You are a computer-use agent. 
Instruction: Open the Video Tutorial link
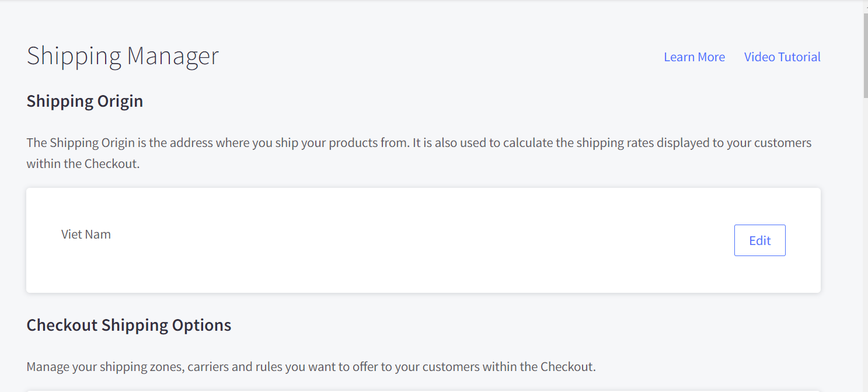pos(782,57)
